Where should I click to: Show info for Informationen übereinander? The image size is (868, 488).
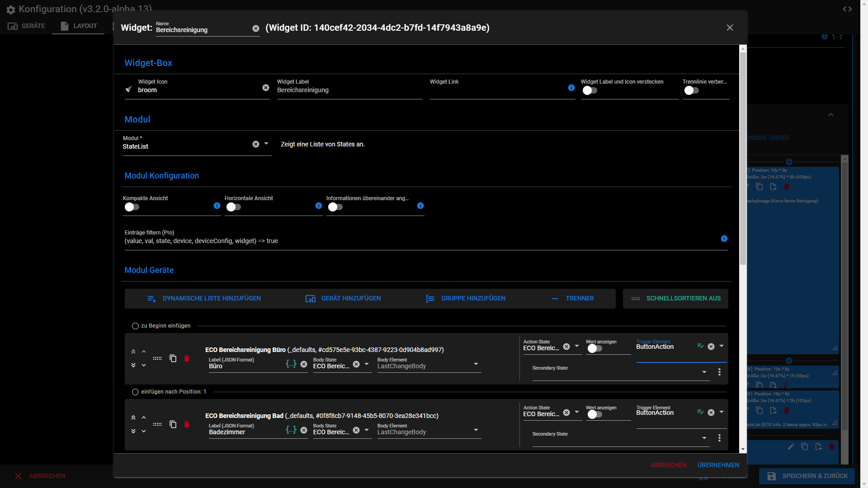pyautogui.click(x=420, y=206)
